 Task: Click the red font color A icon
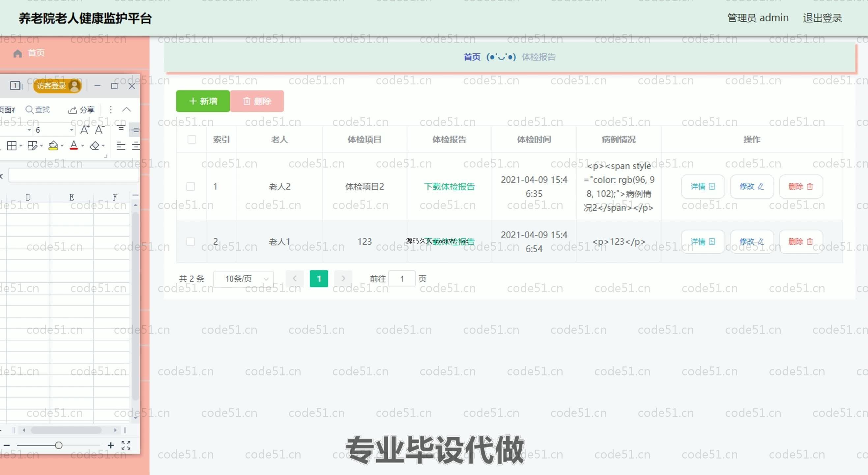(x=73, y=145)
